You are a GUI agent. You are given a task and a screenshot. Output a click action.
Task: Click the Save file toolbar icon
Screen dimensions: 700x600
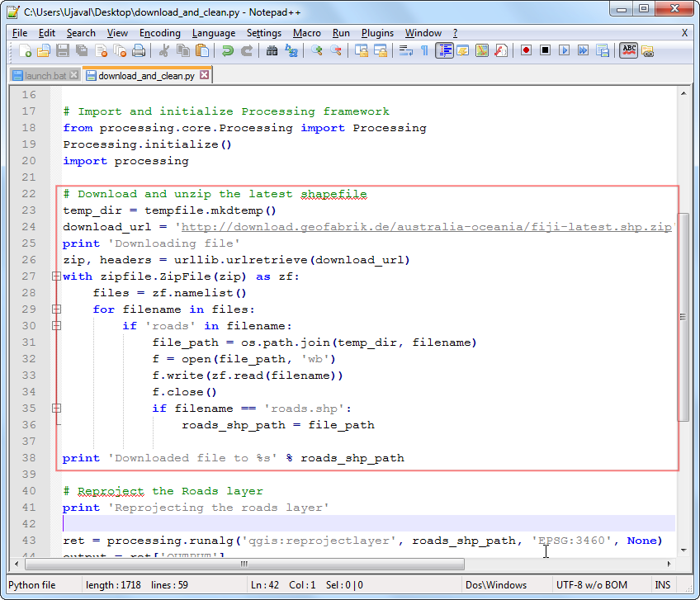(63, 50)
